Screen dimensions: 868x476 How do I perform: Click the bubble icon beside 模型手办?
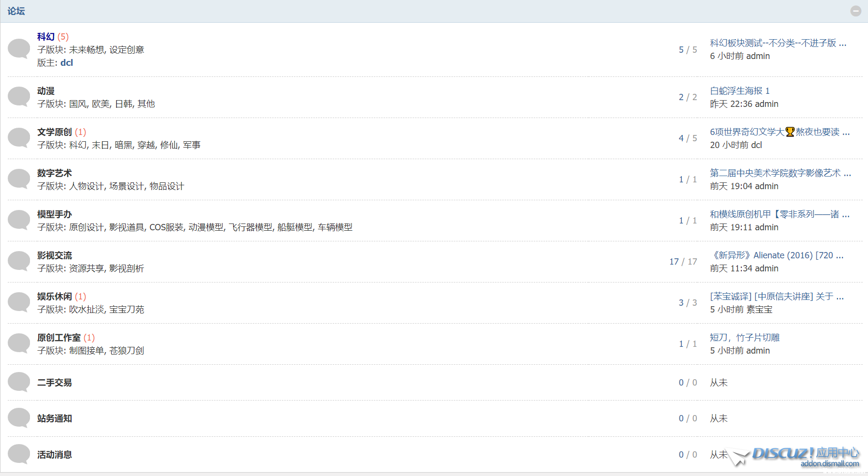[x=19, y=220]
